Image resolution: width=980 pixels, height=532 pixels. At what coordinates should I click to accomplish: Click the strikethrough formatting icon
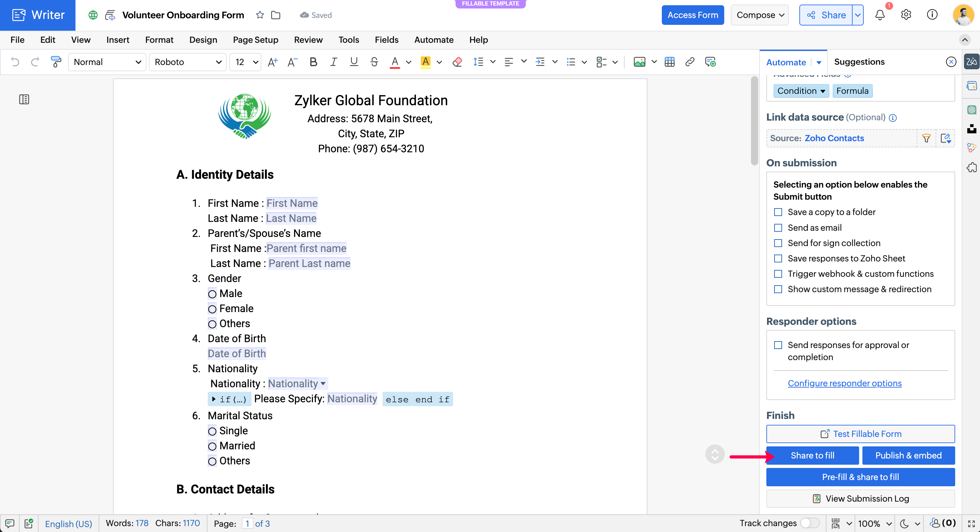(x=374, y=62)
